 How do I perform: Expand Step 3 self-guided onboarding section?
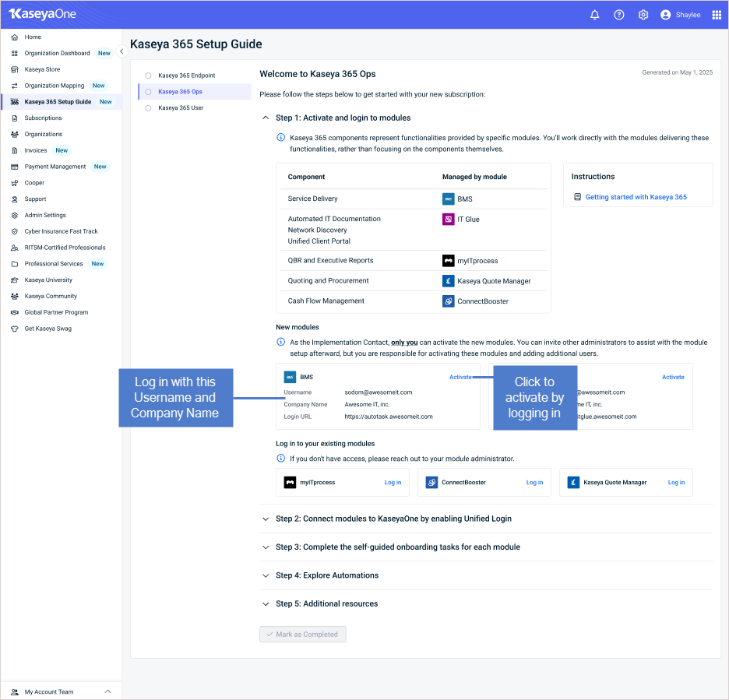point(266,547)
